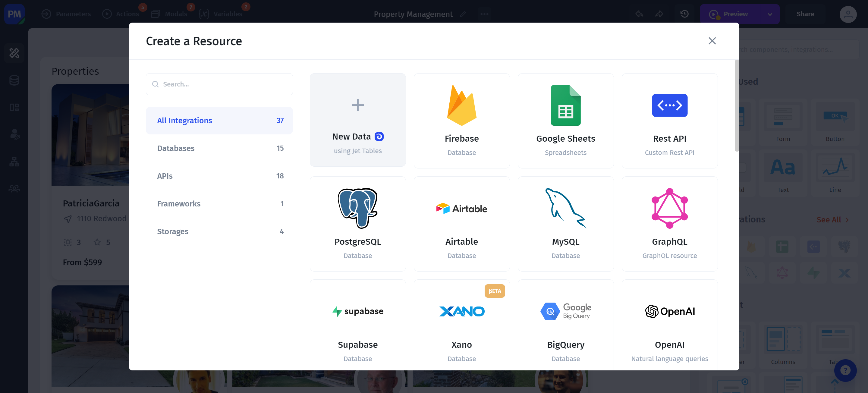This screenshot has width=868, height=393.
Task: Open the Actions panel
Action: pos(121,14)
